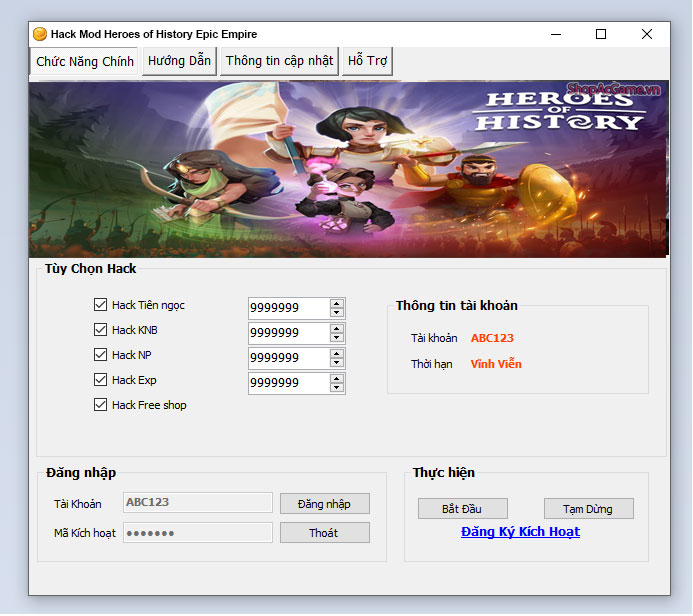Toggle the Hack Exp checkbox
The image size is (693, 616).
(x=100, y=380)
